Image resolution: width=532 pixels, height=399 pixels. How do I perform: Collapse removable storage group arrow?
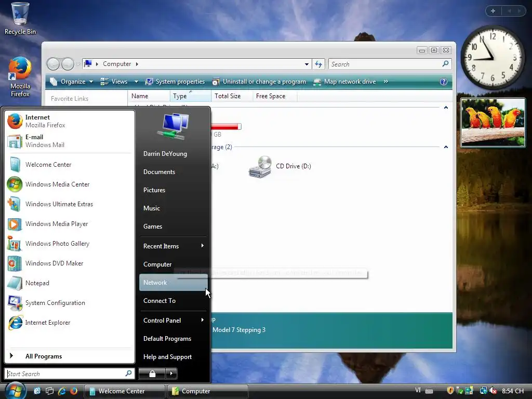pos(446,147)
